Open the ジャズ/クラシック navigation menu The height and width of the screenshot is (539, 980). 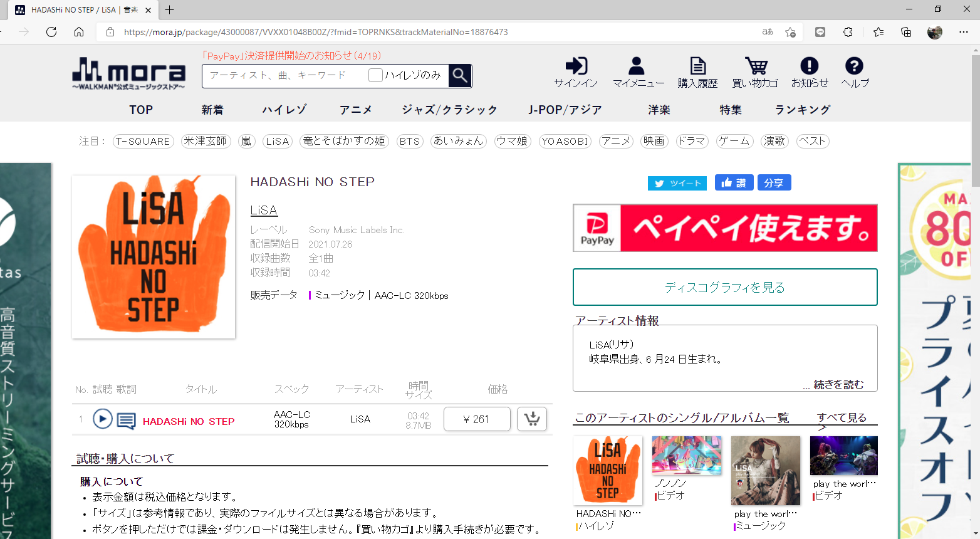click(x=450, y=110)
